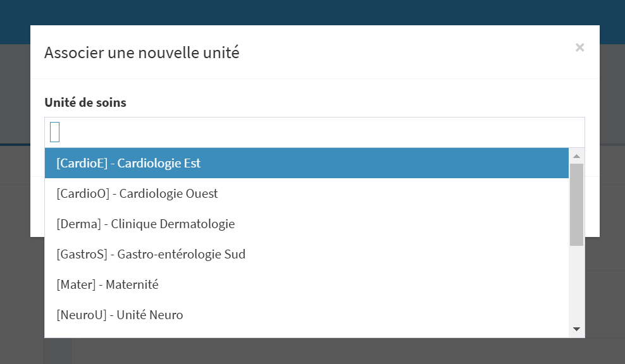Click the dimmed backdrop below the dropdown list
The width and height of the screenshot is (625, 364).
click(x=312, y=351)
